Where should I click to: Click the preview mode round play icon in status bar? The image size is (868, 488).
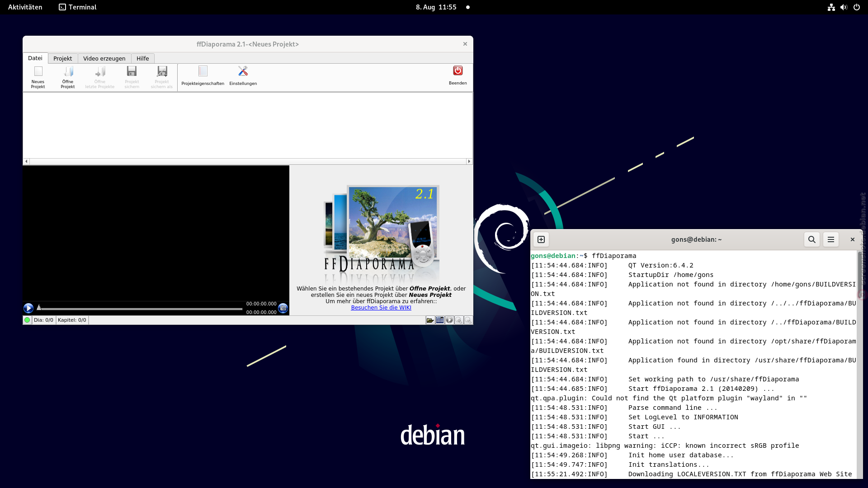click(x=449, y=320)
